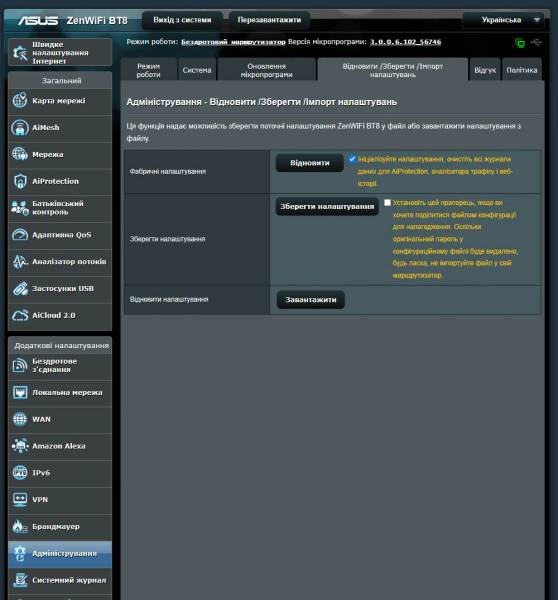
Task: Click the Адаптивна QoS gauge icon
Action: 20,235
